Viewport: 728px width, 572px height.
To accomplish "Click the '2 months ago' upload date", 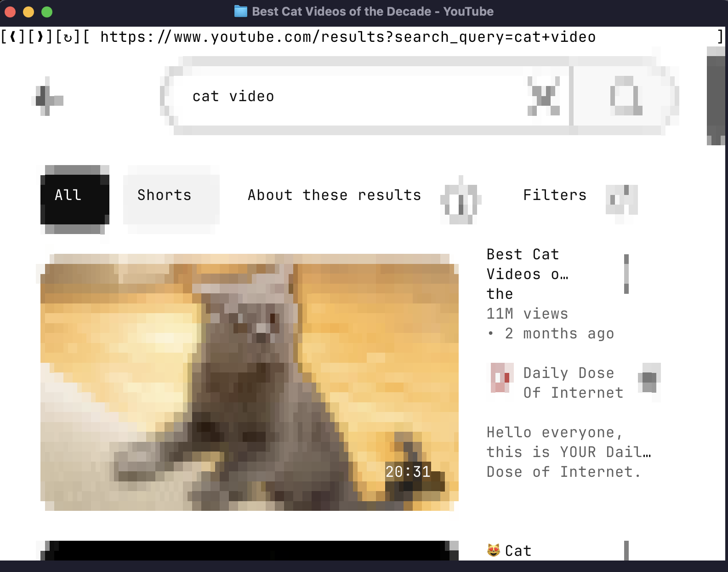I will tap(559, 333).
